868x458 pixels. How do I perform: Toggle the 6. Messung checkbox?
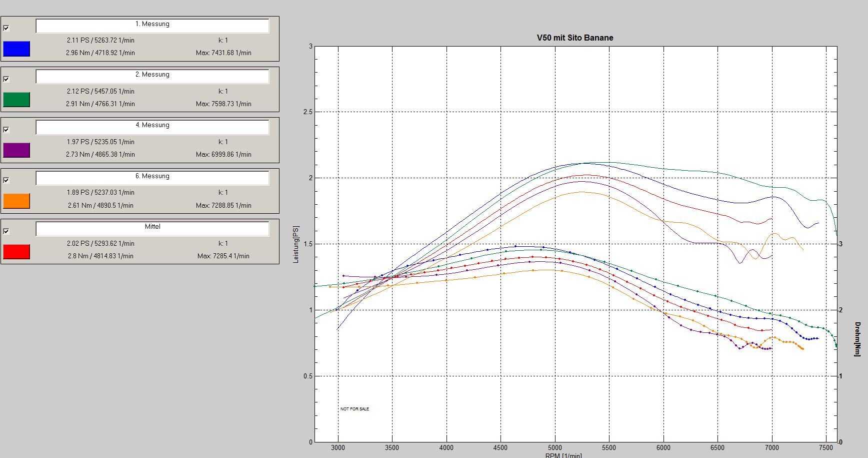pos(6,180)
